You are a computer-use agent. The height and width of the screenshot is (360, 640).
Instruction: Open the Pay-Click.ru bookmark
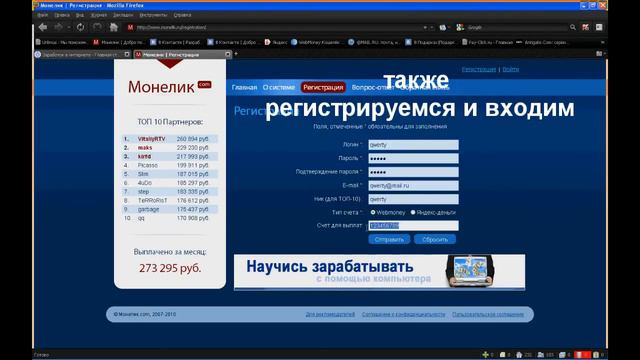point(487,42)
